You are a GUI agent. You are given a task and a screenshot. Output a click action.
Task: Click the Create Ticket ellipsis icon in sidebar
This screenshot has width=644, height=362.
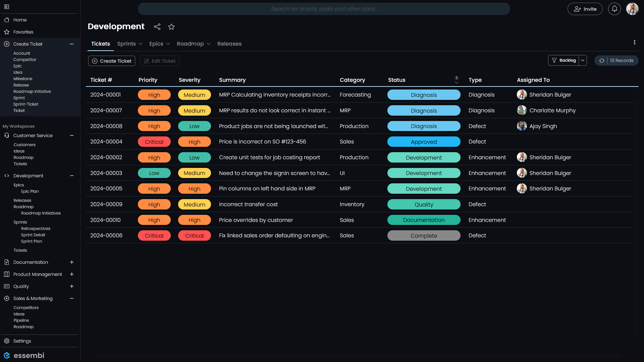point(71,44)
